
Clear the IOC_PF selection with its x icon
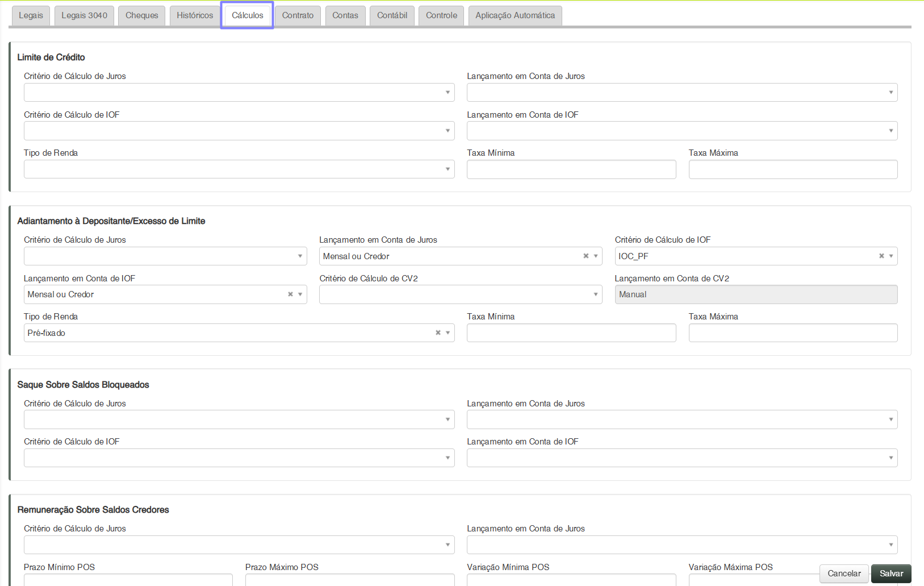(881, 256)
